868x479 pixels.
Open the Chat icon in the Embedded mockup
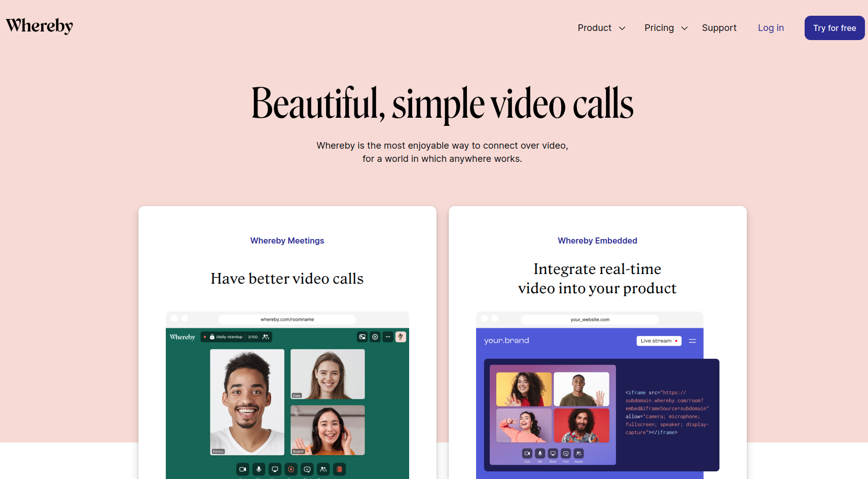[566, 453]
